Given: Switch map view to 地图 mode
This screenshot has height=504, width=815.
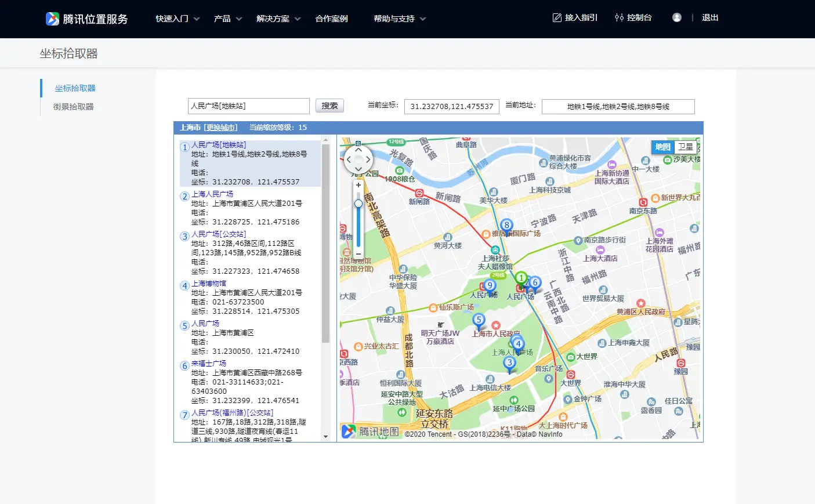Looking at the screenshot, I should tap(663, 147).
